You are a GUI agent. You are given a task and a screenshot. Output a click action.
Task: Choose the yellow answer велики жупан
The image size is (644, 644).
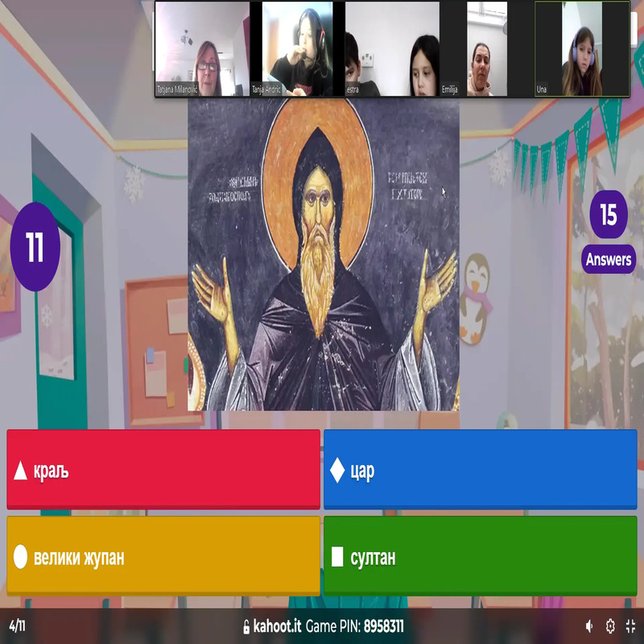click(163, 555)
